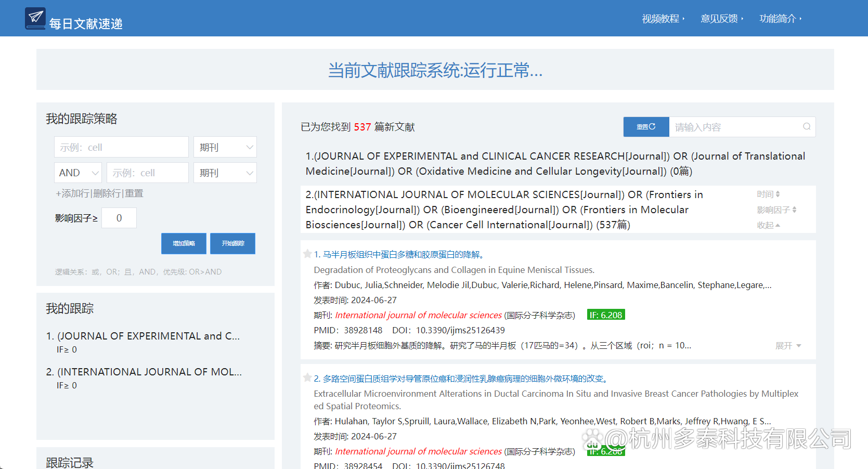This screenshot has width=868, height=469.
Task: Select strategy 1 JOURNAL OF EXPERIMENTAL result row
Action: 558,164
